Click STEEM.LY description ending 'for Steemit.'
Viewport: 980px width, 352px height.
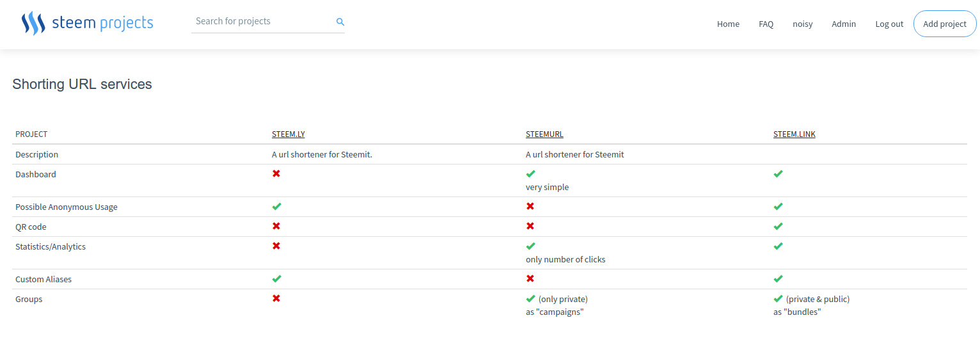(322, 155)
